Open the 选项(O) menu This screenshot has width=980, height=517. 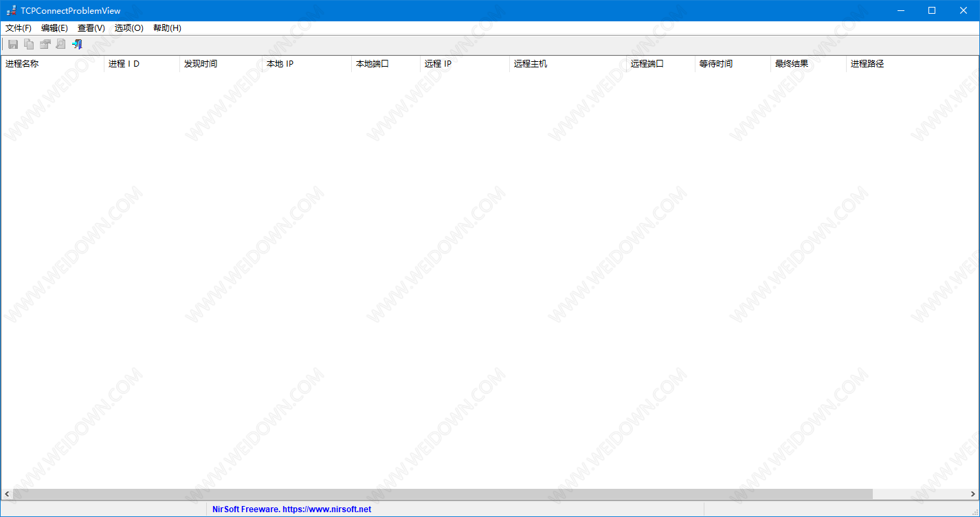pyautogui.click(x=129, y=28)
